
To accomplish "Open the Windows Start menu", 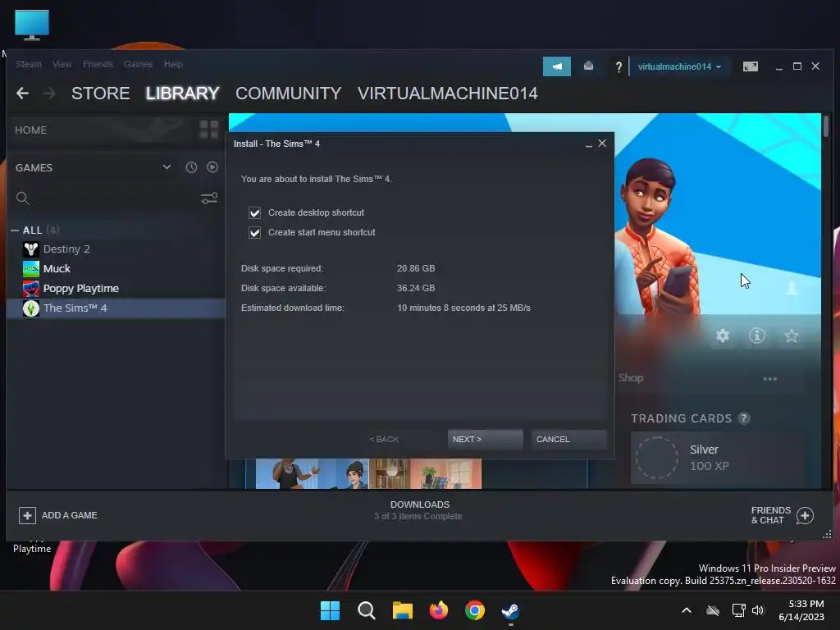I will 330,610.
